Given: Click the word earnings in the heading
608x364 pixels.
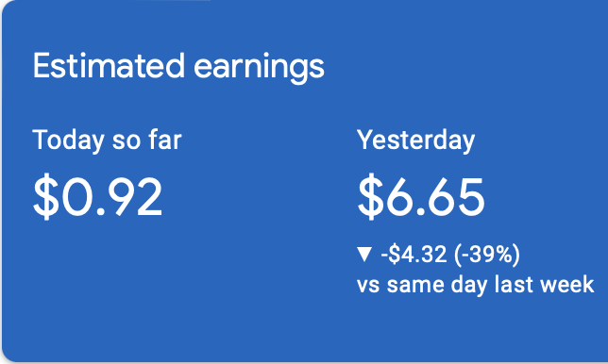Looking at the screenshot, I should 259,68.
